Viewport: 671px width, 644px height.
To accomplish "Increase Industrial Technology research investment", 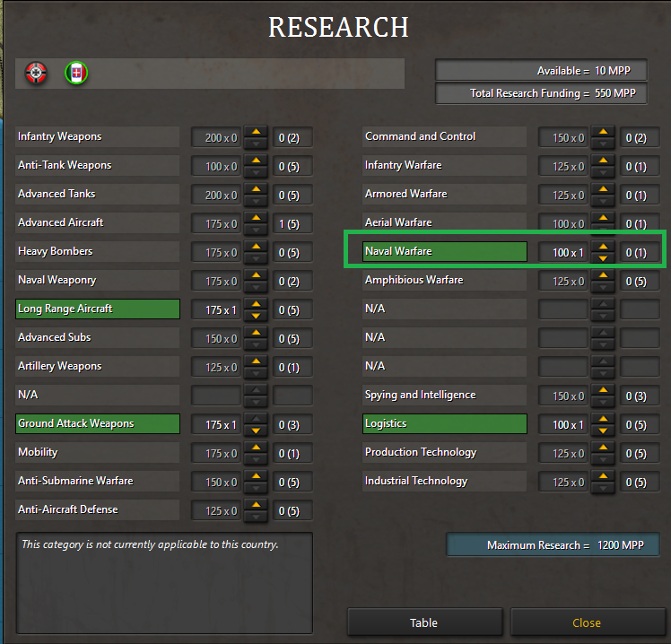I will click(604, 476).
